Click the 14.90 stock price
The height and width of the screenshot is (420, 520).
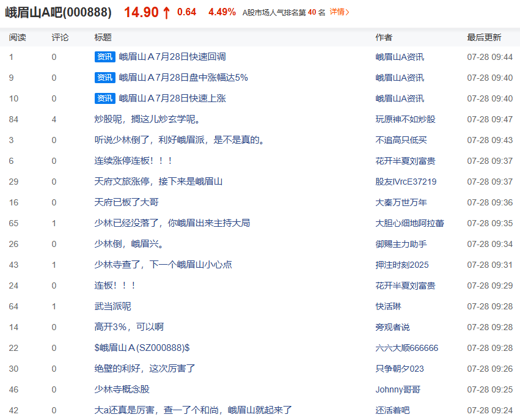click(x=141, y=12)
